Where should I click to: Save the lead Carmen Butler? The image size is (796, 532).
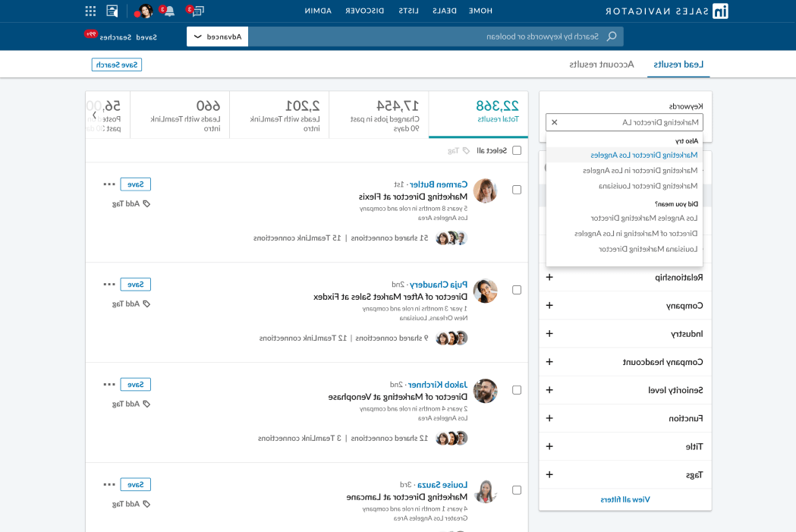coord(136,184)
